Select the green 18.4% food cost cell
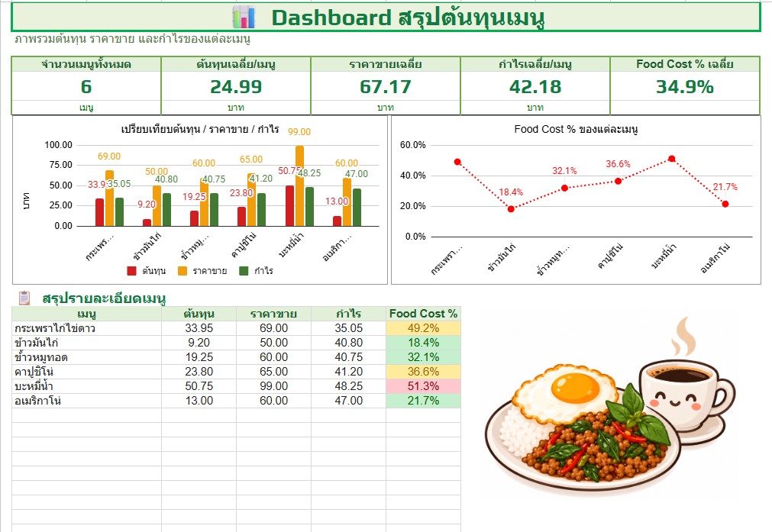This screenshot has width=772, height=532. (x=424, y=343)
